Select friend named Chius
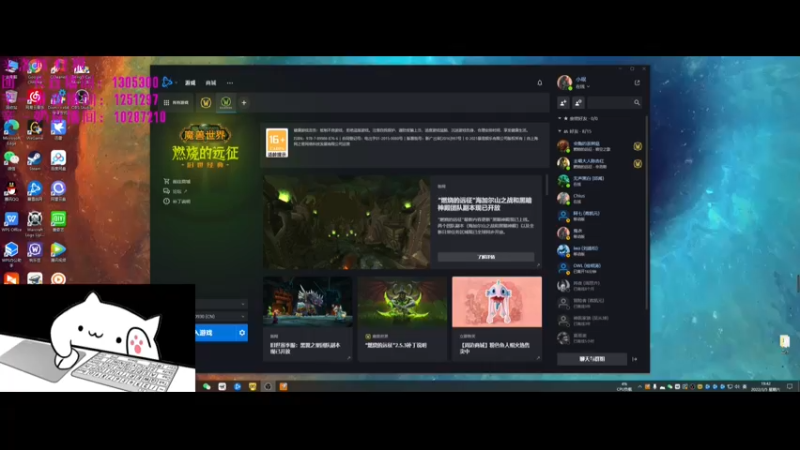Image resolution: width=800 pixels, height=450 pixels. [600, 198]
